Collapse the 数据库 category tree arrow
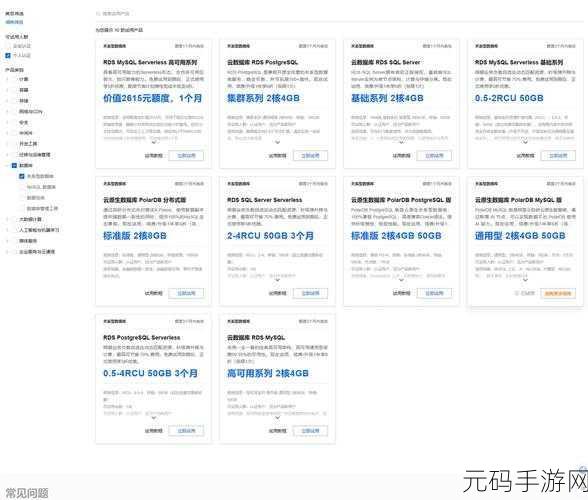 8,165
